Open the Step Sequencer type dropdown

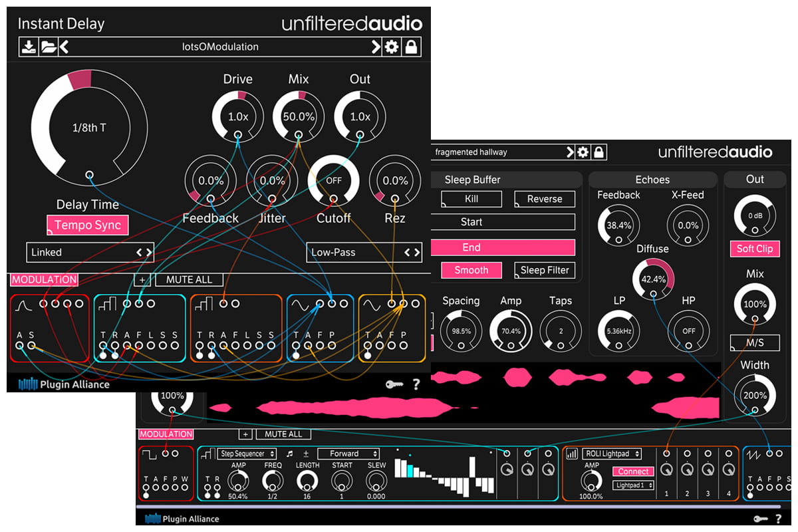coord(245,454)
